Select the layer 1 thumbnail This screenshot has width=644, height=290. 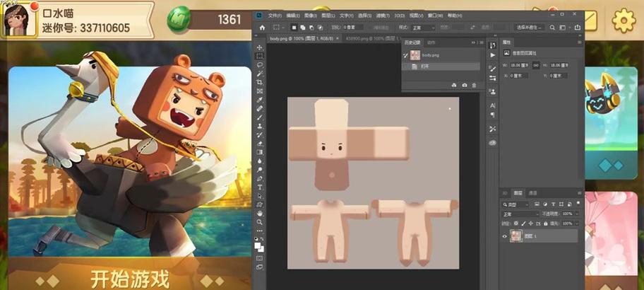point(516,236)
